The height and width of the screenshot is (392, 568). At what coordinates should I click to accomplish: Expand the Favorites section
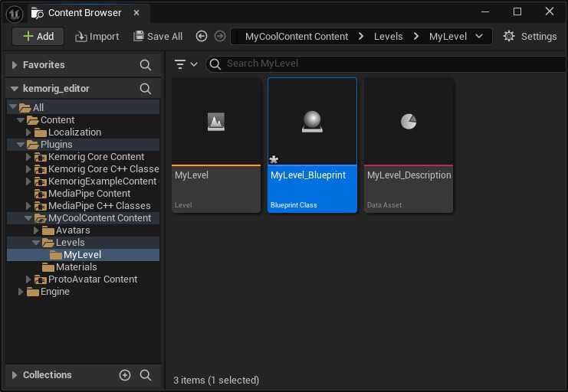click(x=15, y=65)
